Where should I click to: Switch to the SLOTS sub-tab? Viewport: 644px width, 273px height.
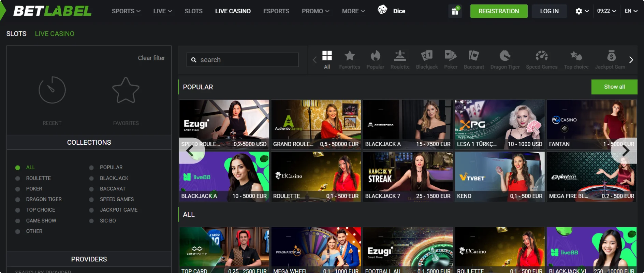(x=16, y=34)
